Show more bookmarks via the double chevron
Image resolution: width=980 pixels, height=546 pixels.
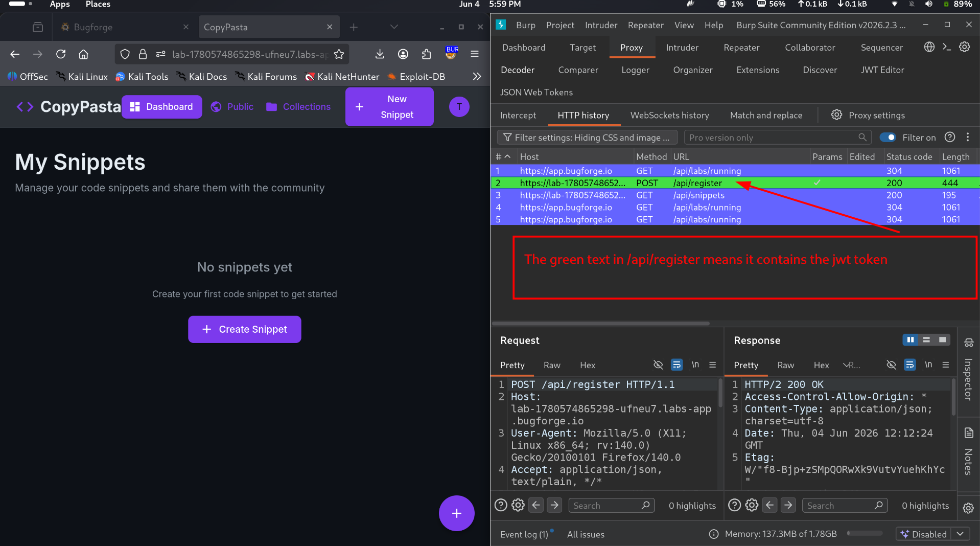click(x=477, y=76)
